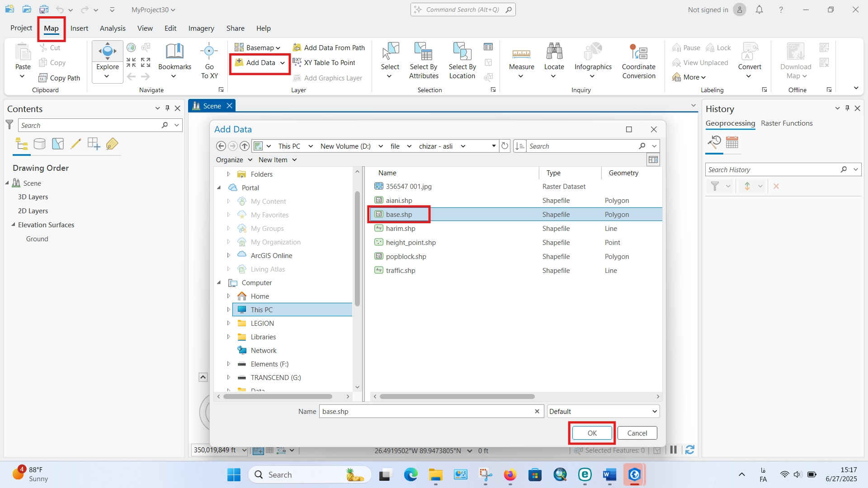Toggle auto-hide pin on Contents pane
The height and width of the screenshot is (488, 868).
(167, 108)
